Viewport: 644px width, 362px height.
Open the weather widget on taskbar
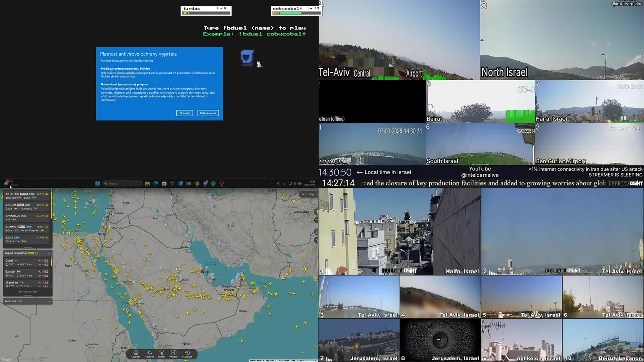[11, 184]
